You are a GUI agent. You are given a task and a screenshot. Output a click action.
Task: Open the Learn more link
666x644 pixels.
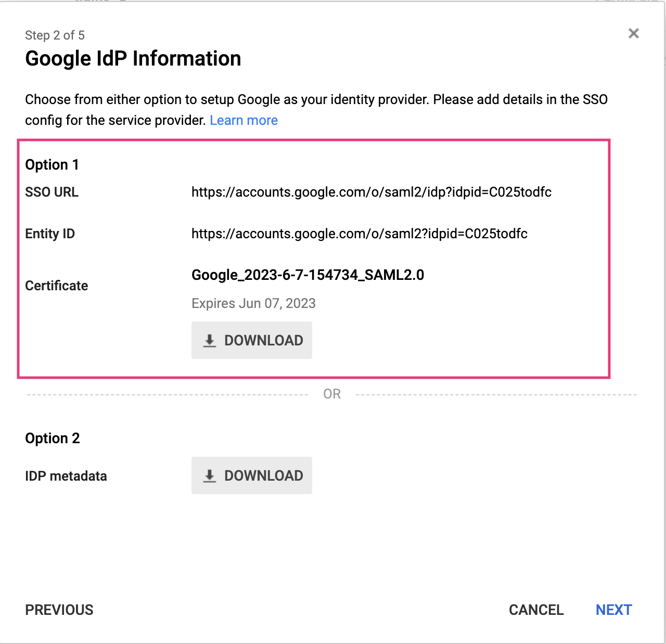244,120
